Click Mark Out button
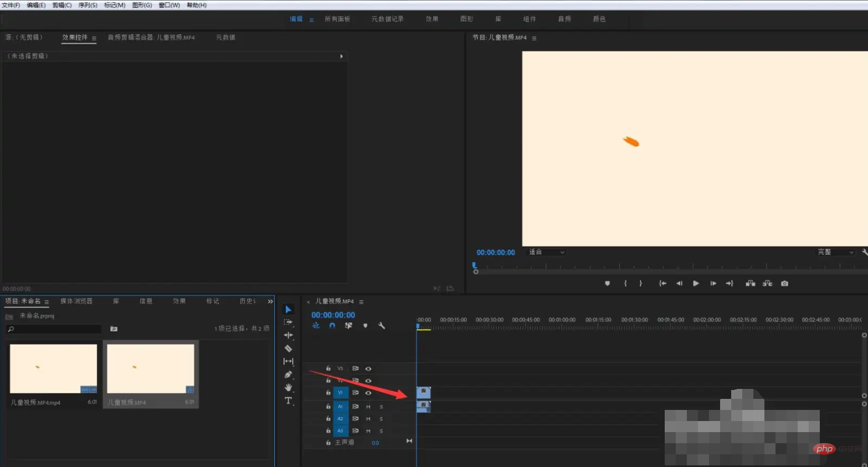 [x=641, y=283]
